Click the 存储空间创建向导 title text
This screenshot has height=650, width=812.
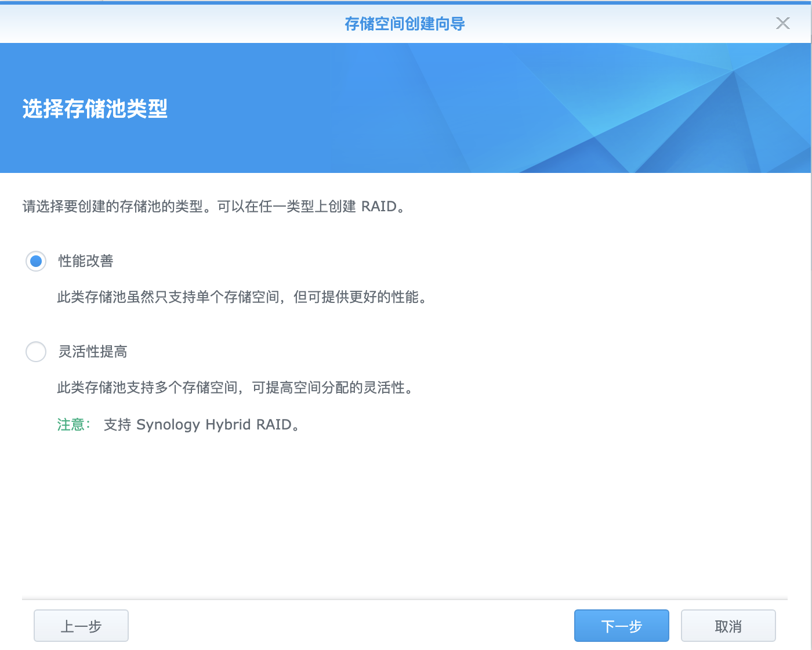[x=405, y=24]
